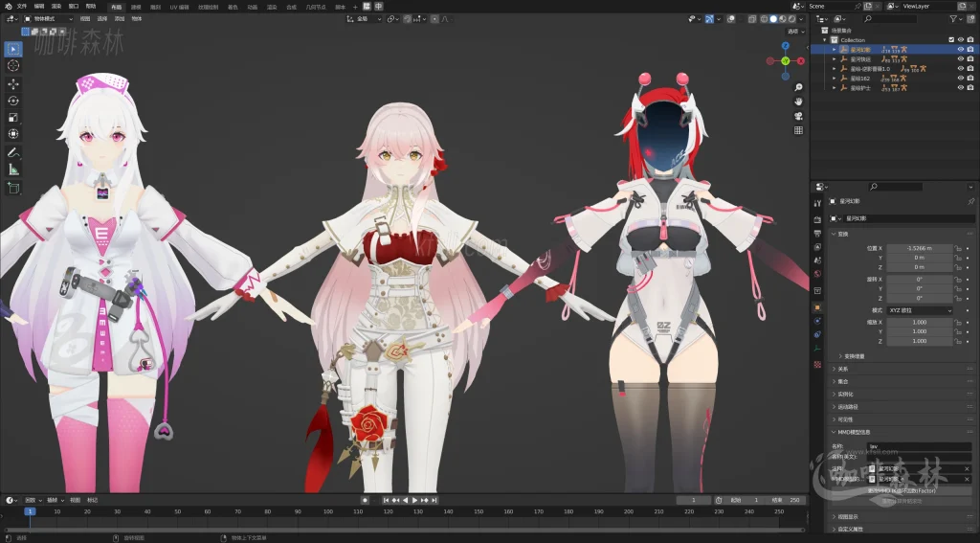
Task: Click the viewport pan hand icon
Action: pos(798,102)
